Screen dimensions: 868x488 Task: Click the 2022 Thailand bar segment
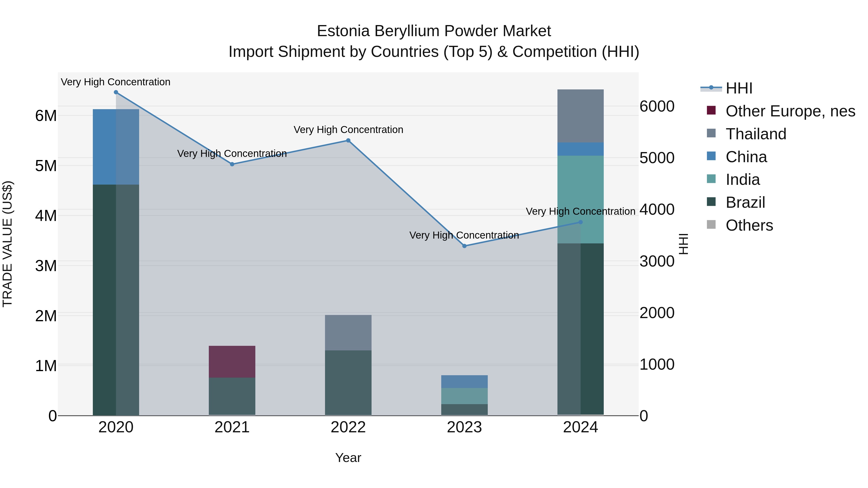point(348,333)
